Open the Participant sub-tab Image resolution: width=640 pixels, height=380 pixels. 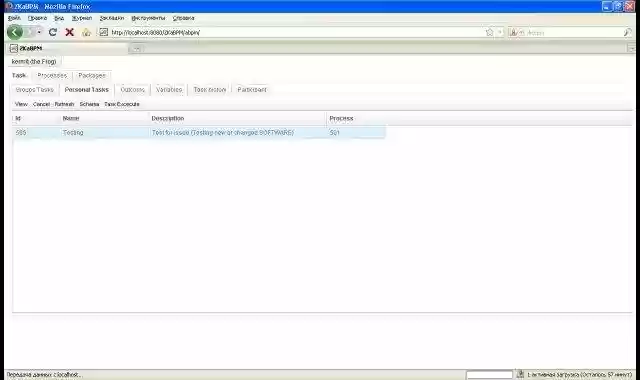click(252, 90)
